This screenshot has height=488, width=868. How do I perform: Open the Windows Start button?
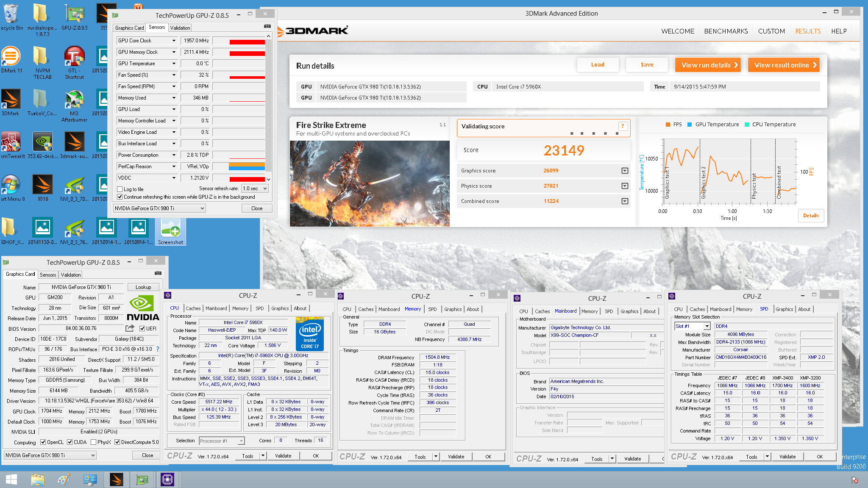11,480
